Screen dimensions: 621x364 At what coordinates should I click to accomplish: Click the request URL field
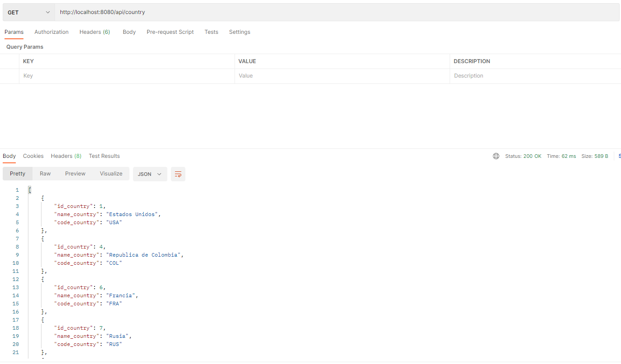[225, 12]
